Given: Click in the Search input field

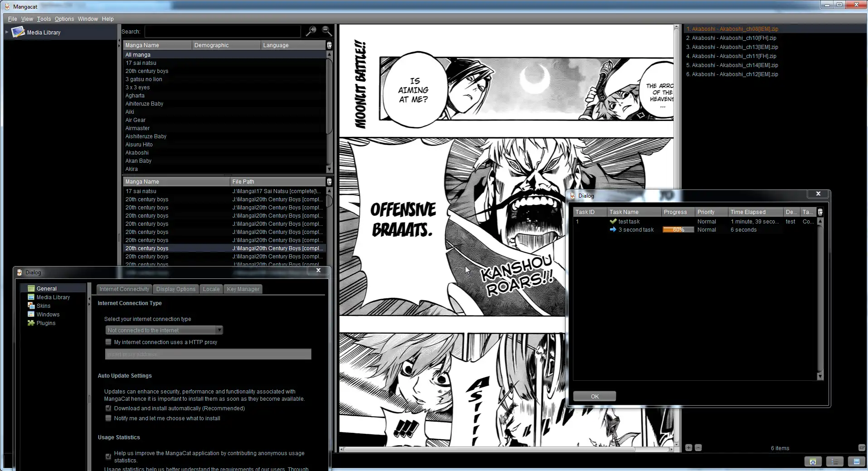Looking at the screenshot, I should point(223,31).
